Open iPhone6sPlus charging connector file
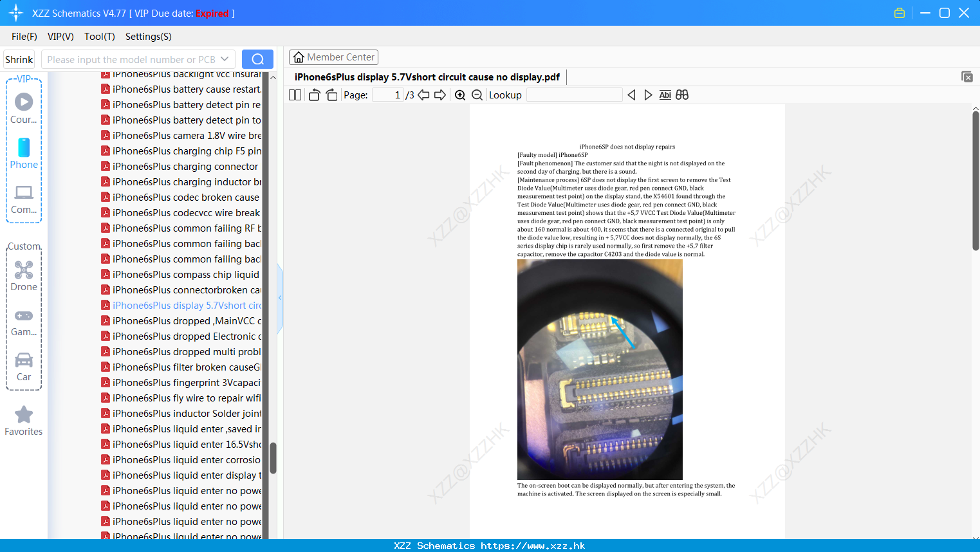980x552 pixels. pos(180,167)
